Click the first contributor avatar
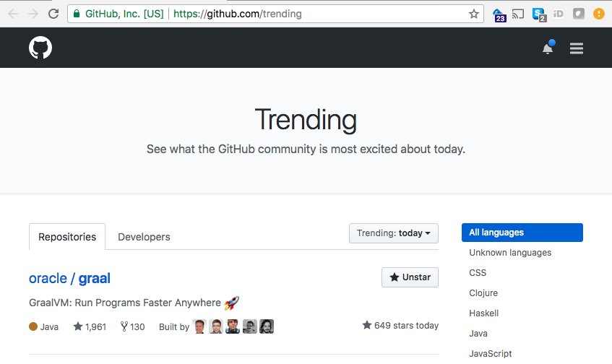 199,326
